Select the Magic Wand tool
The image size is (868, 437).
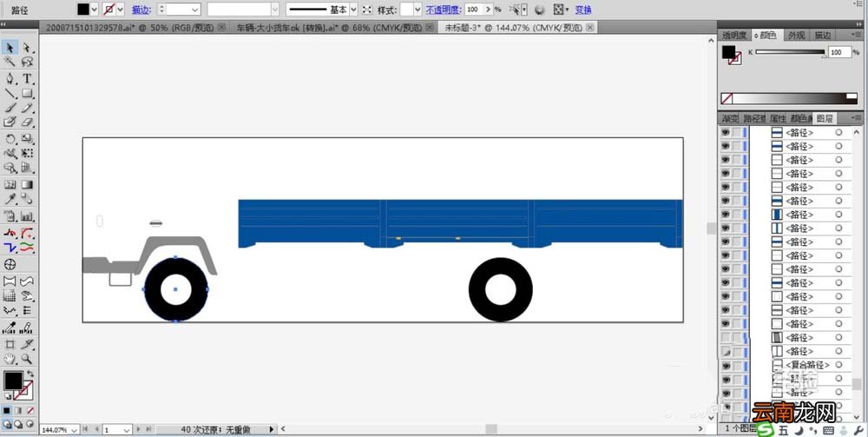[10, 62]
